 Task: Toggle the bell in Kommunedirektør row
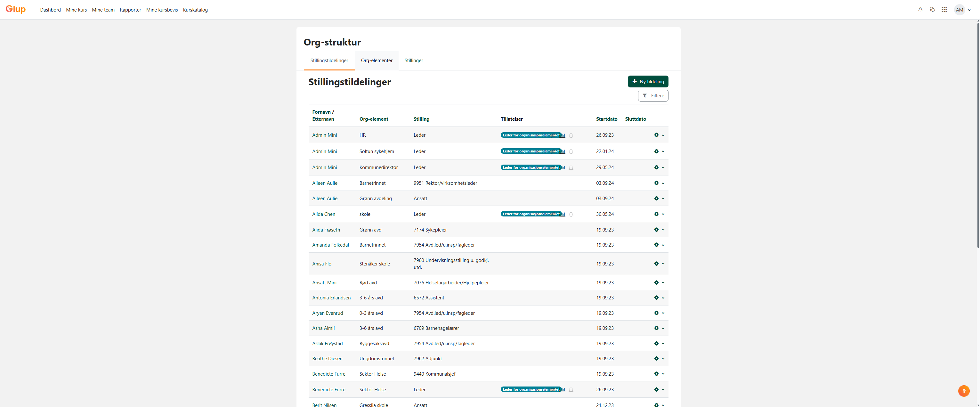(x=571, y=168)
